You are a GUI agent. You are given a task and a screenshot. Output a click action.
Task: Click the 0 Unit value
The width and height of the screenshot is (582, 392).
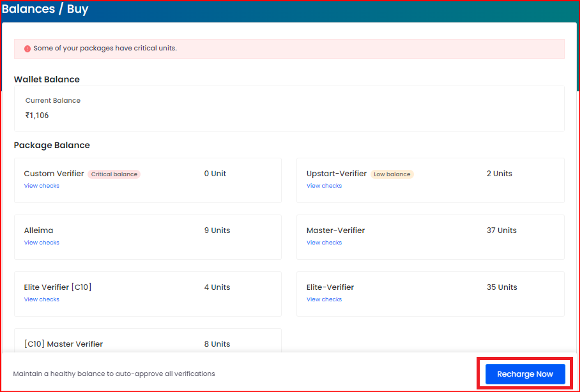pos(215,174)
